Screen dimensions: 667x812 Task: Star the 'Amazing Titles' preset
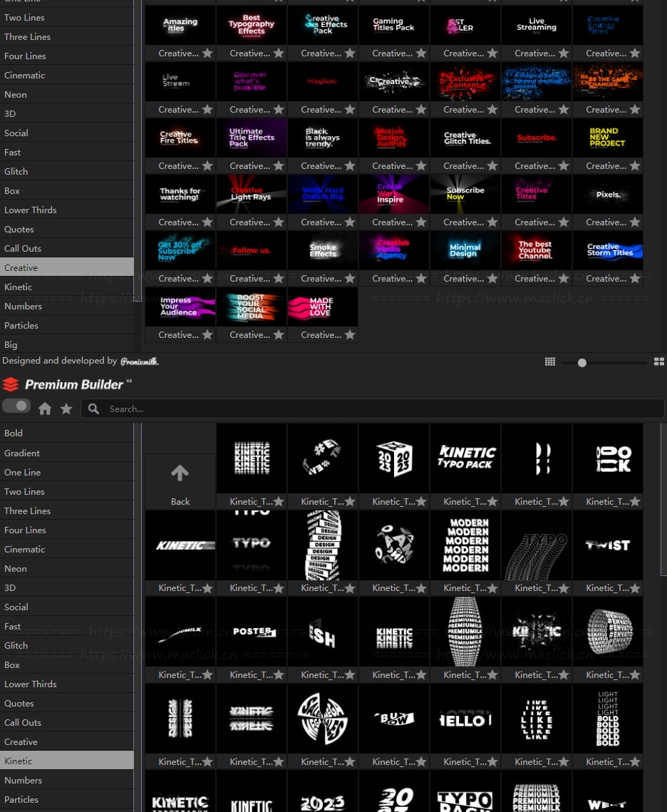207,53
